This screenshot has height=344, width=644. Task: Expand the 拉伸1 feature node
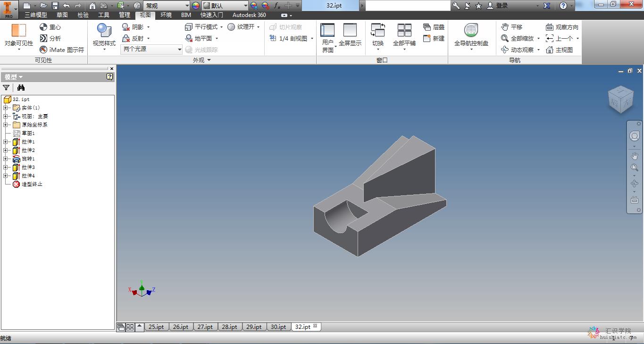(x=5, y=142)
